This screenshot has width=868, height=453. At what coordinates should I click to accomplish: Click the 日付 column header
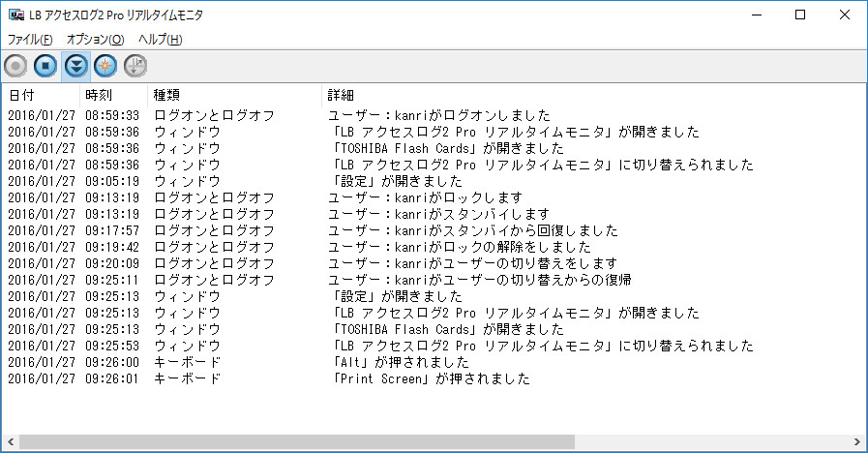[x=41, y=95]
